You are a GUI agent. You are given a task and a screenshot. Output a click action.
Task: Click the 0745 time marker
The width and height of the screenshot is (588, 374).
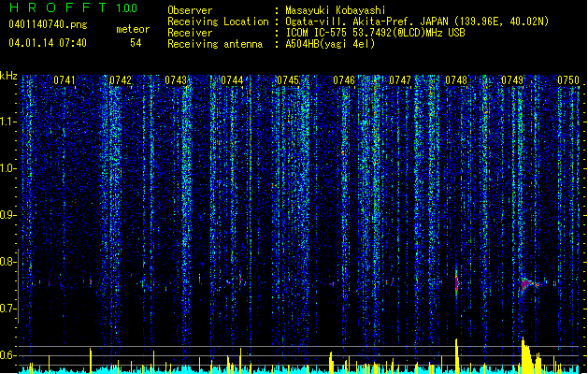(288, 79)
